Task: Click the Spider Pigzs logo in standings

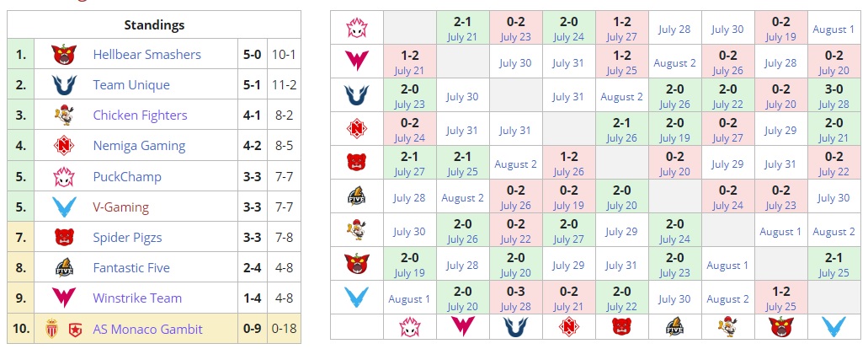Action: click(x=64, y=238)
